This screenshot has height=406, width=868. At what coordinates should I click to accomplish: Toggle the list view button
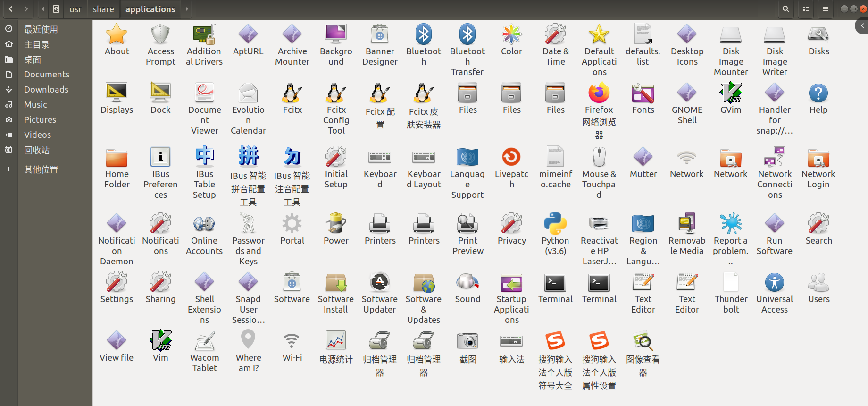point(806,9)
